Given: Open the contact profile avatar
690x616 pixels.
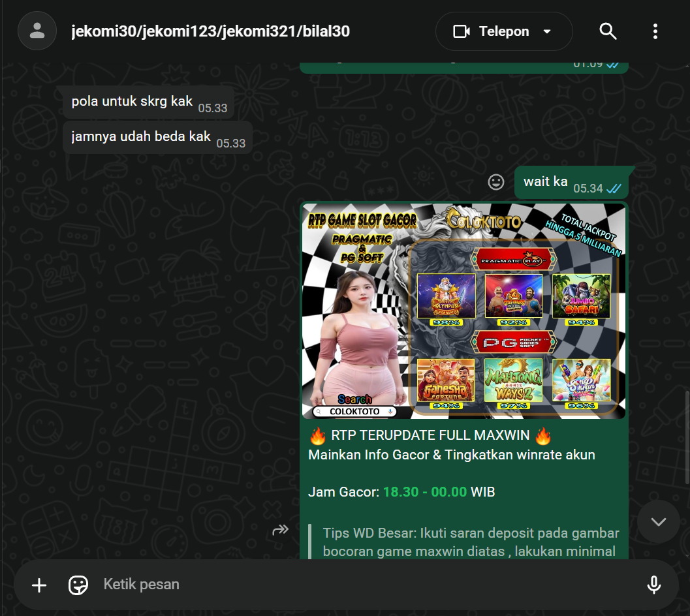Looking at the screenshot, I should tap(37, 31).
